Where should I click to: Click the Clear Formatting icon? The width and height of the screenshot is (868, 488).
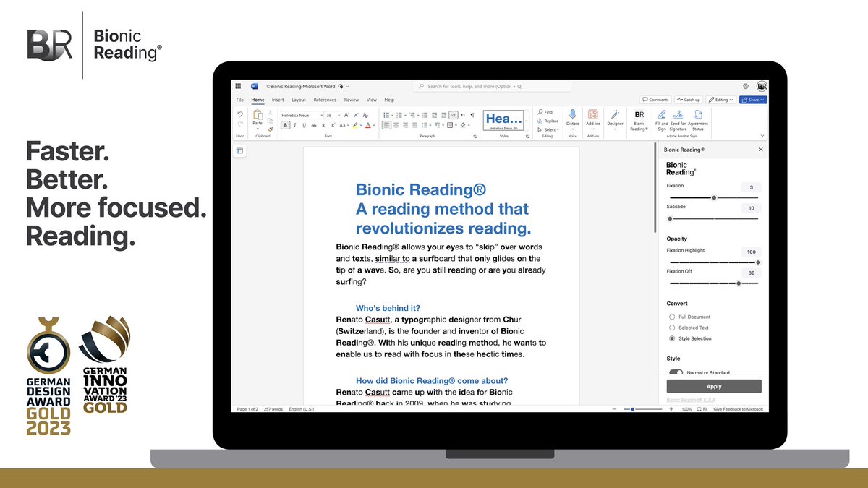[365, 114]
